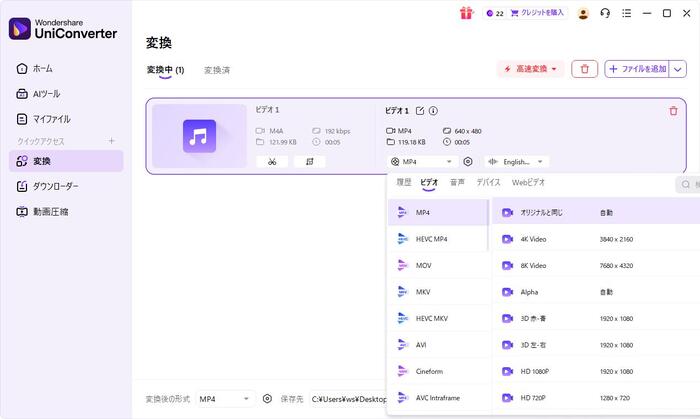Click the search icon in format panel
This screenshot has height=419, width=700.
(686, 184)
